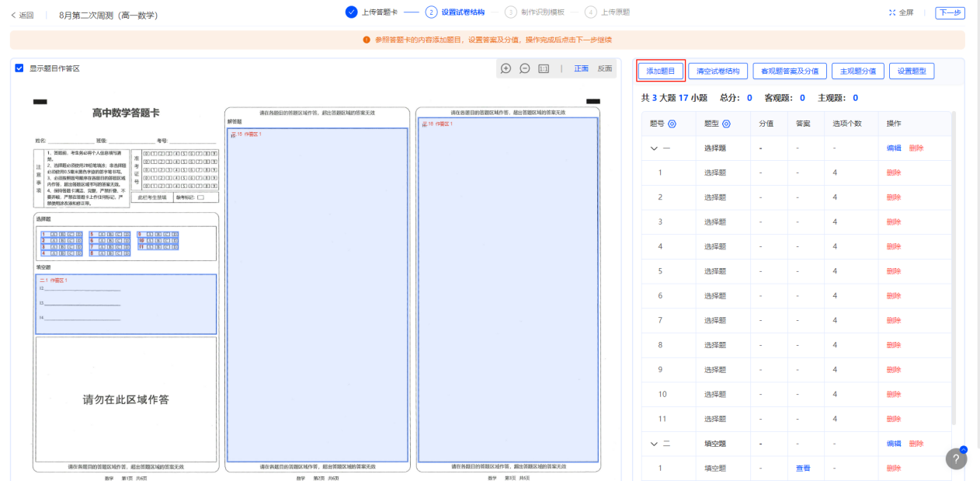Image resolution: width=980 pixels, height=481 pixels.
Task: Delete 选择题 question 1 row
Action: coord(894,173)
